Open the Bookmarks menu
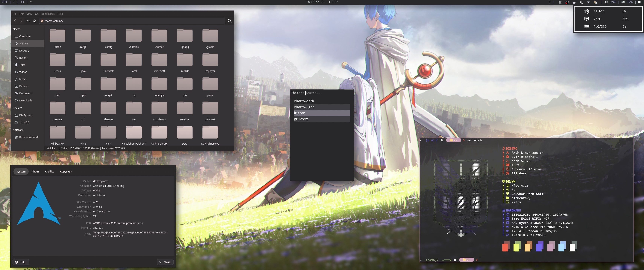This screenshot has width=644, height=270. coord(48,14)
